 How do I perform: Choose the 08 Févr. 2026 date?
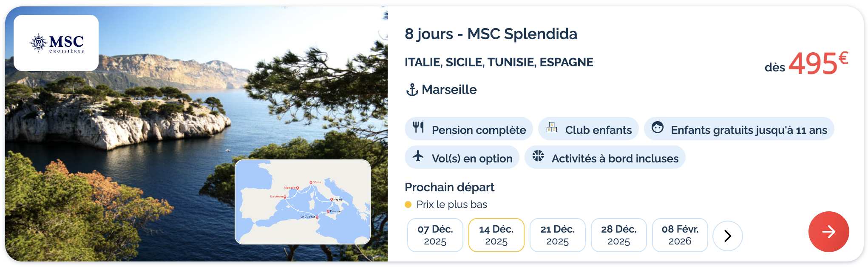[x=680, y=235]
